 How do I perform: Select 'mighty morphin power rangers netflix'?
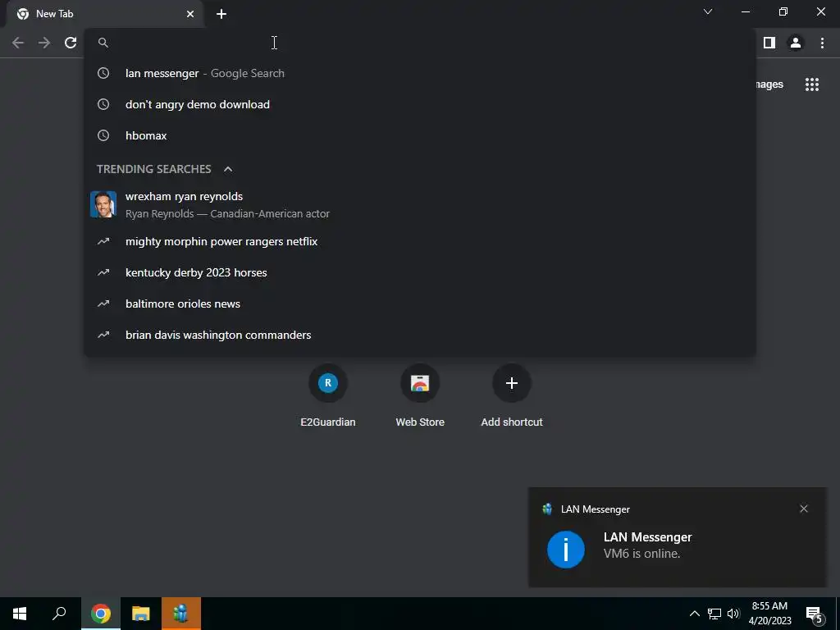coord(420,242)
